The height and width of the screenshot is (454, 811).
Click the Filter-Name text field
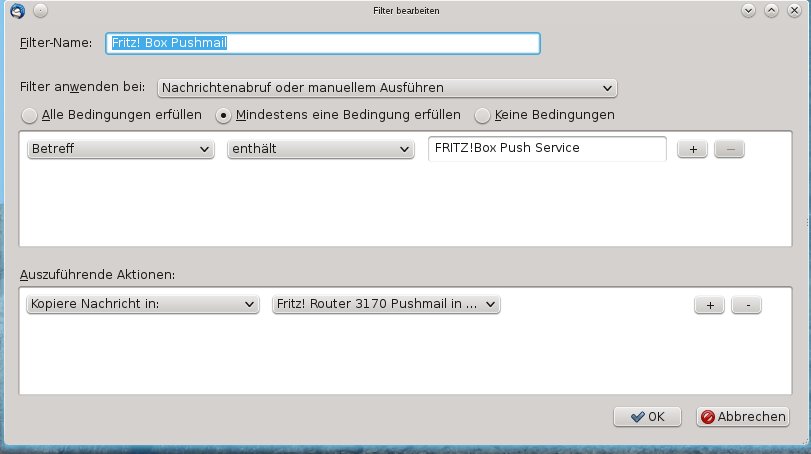pos(323,43)
